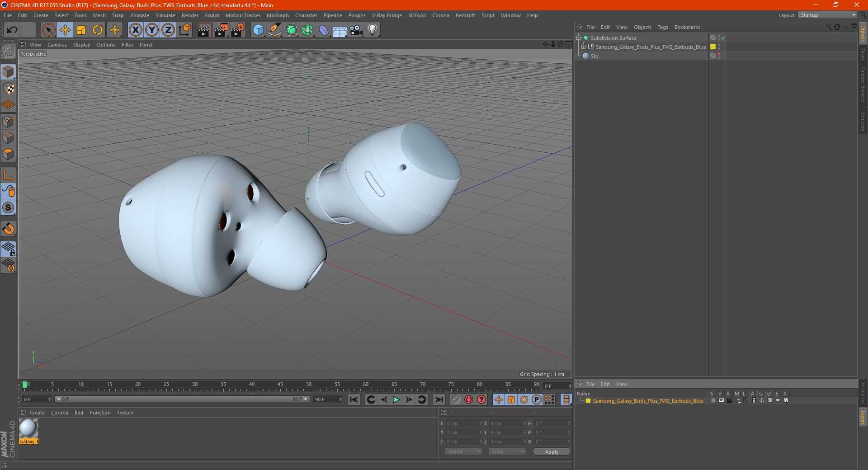Toggle layer Solo dot for Samsung layer

point(713,400)
